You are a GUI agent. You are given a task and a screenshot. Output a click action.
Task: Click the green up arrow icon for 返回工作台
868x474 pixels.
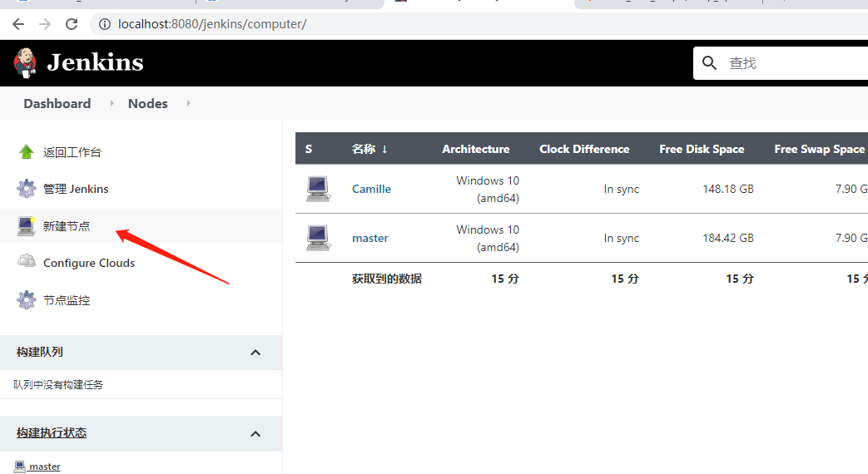point(26,151)
